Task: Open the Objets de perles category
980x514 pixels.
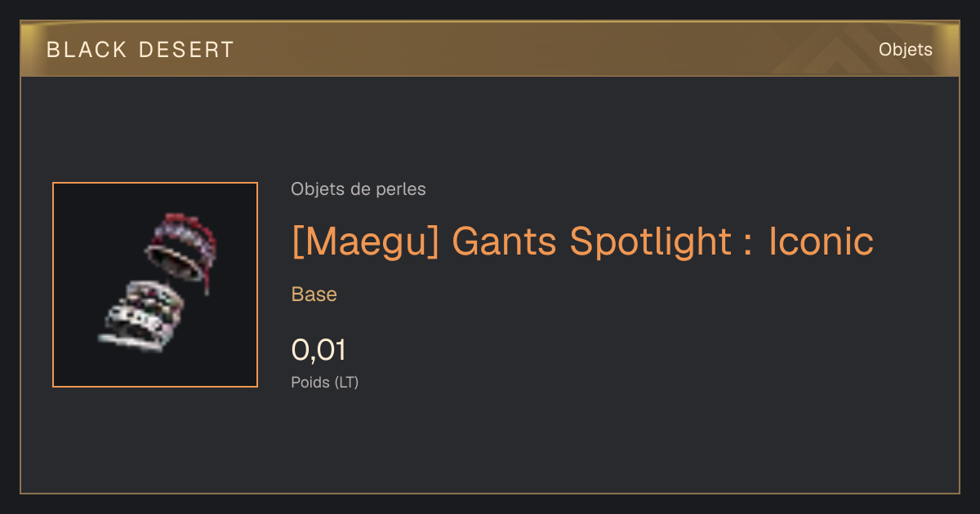Action: pos(358,189)
